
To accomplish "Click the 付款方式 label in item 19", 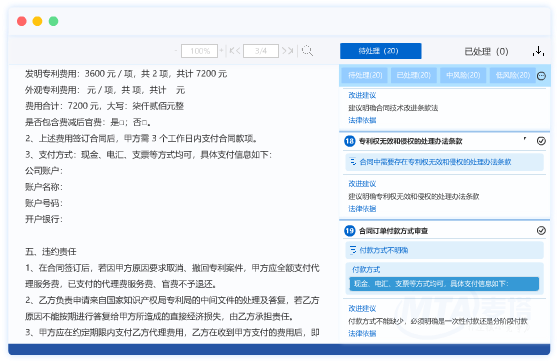I will pyautogui.click(x=366, y=270).
